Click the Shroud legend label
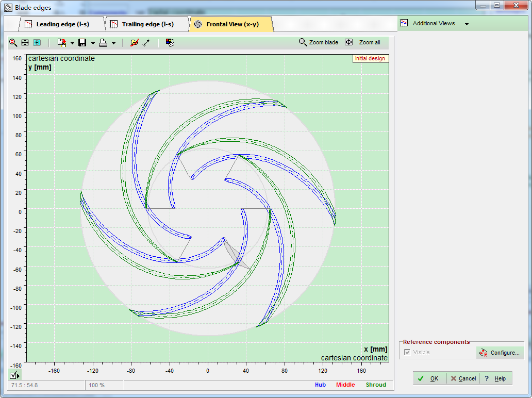Screen dimensions: 532x398 click(x=376, y=385)
